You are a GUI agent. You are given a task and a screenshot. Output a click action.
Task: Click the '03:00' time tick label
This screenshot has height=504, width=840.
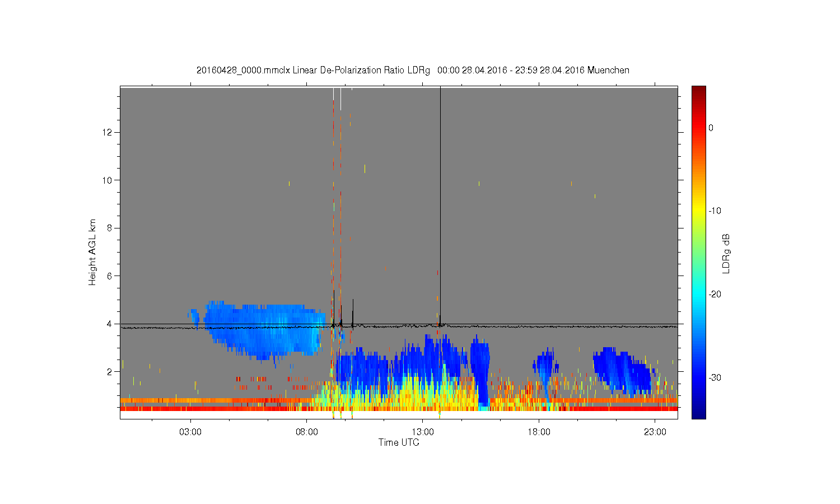click(190, 432)
